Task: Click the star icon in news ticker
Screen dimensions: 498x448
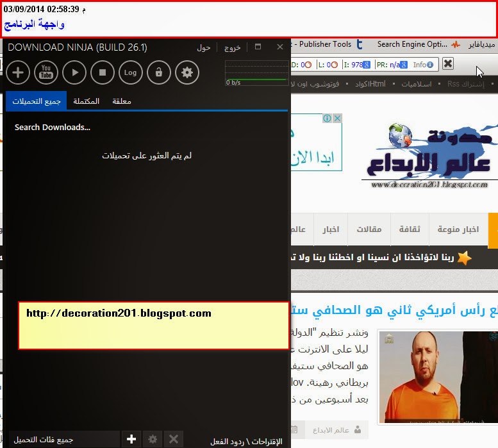Action: point(464,258)
